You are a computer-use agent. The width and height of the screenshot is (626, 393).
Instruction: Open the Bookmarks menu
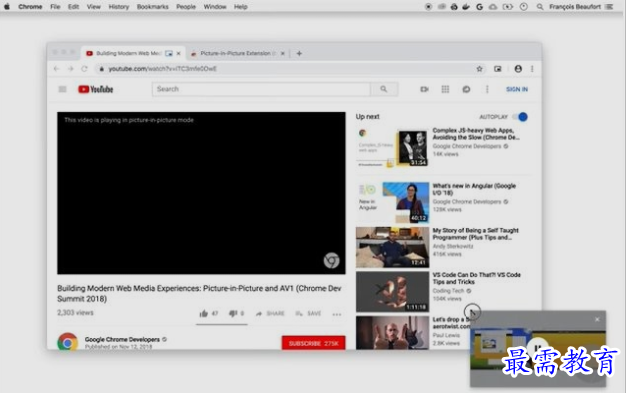153,7
